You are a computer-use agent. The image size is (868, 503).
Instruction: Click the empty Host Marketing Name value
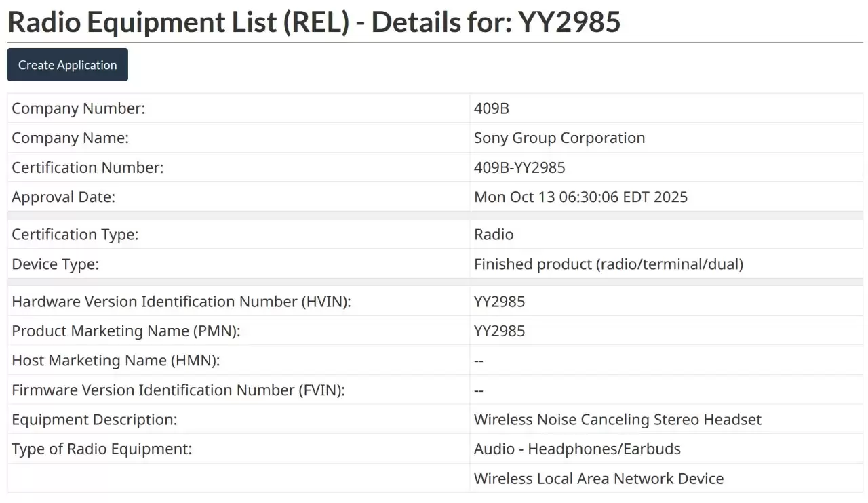pyautogui.click(x=479, y=361)
